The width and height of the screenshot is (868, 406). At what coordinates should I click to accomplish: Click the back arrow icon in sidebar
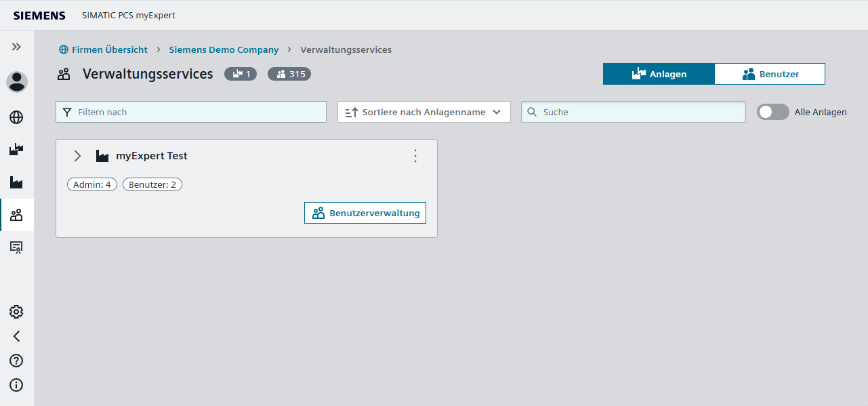coord(16,336)
